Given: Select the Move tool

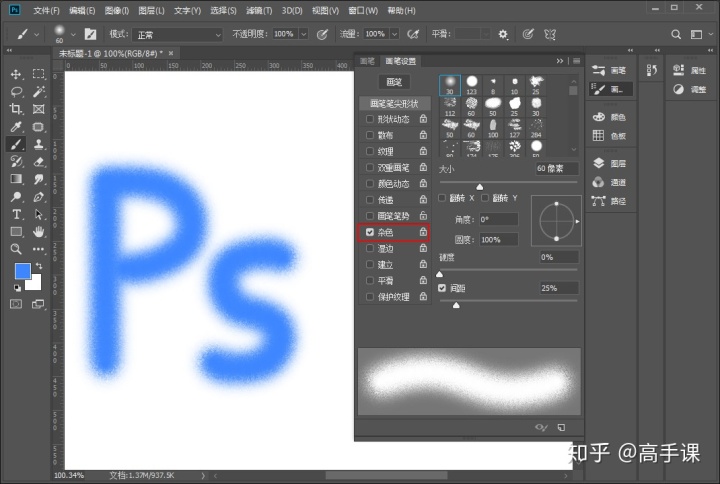Looking at the screenshot, I should (x=16, y=74).
